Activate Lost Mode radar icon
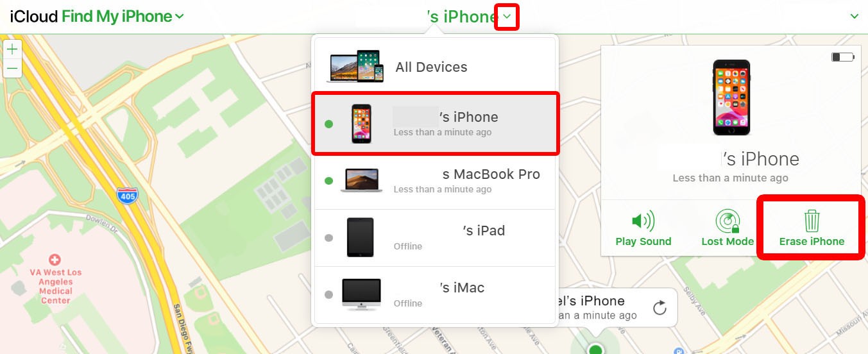868x354 pixels. [728, 222]
